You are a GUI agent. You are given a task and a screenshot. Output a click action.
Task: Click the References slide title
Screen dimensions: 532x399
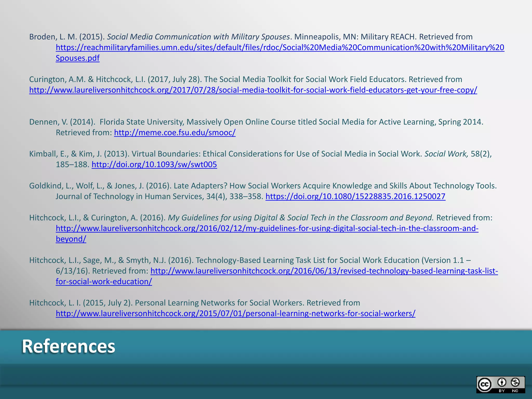click(69, 346)
